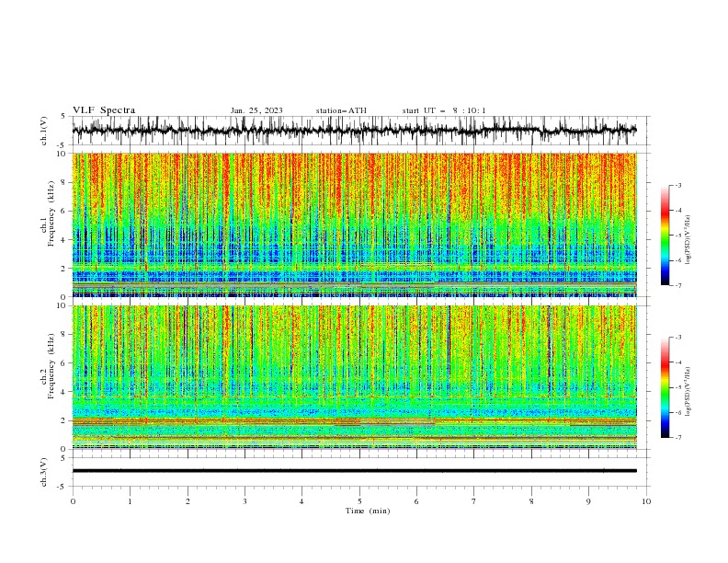The image size is (728, 563).
Task: Click the ch.2 frequency axis "8" tick label
Action: 65,335
